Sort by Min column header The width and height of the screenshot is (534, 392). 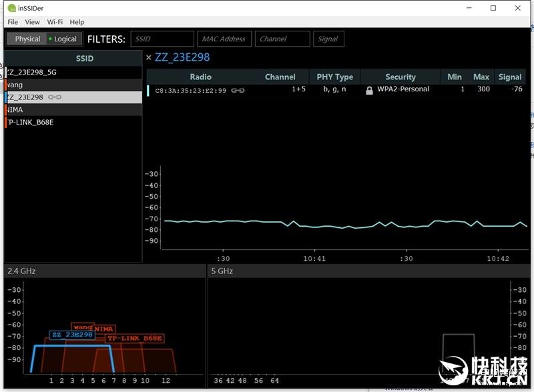pyautogui.click(x=455, y=77)
